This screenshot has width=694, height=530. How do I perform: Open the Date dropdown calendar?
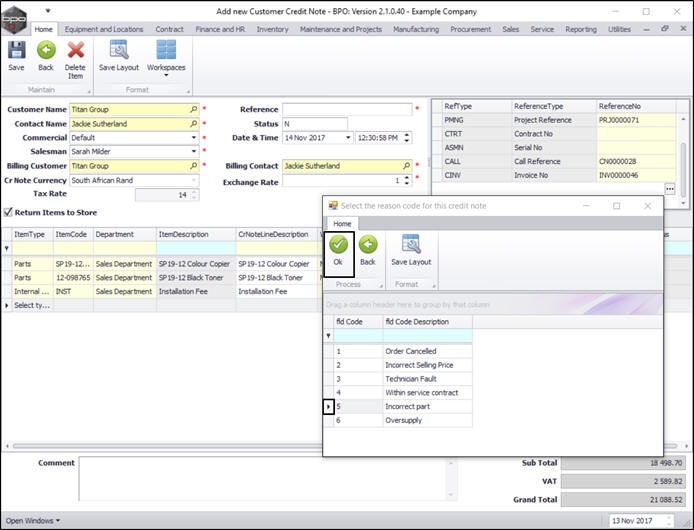tap(348, 138)
